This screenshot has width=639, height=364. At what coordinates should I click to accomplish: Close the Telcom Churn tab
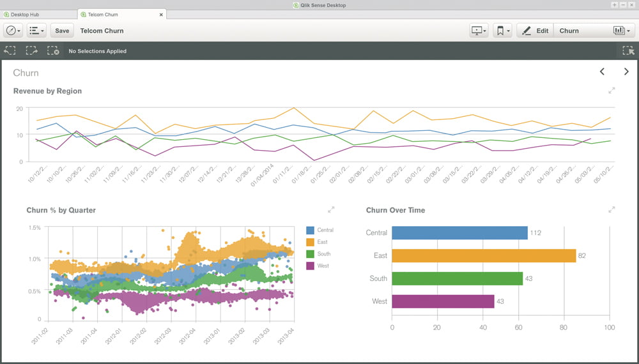tap(161, 14)
